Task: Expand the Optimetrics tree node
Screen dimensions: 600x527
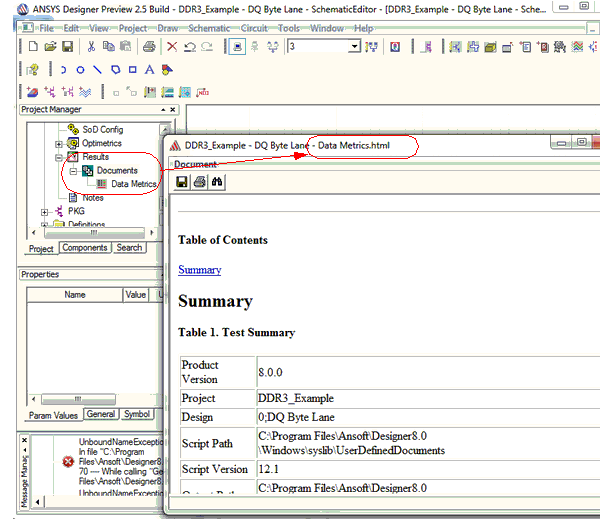Action: [x=59, y=144]
